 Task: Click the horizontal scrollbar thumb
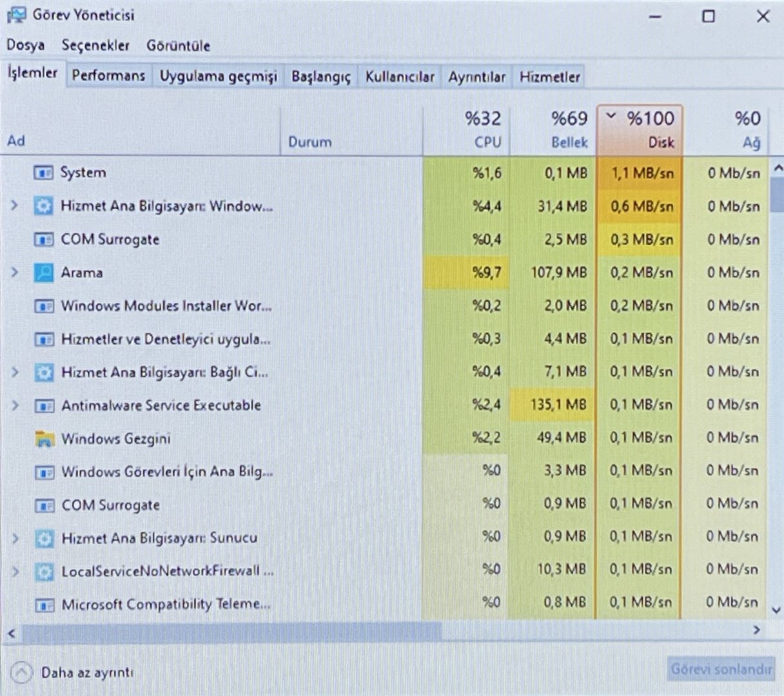click(x=232, y=632)
